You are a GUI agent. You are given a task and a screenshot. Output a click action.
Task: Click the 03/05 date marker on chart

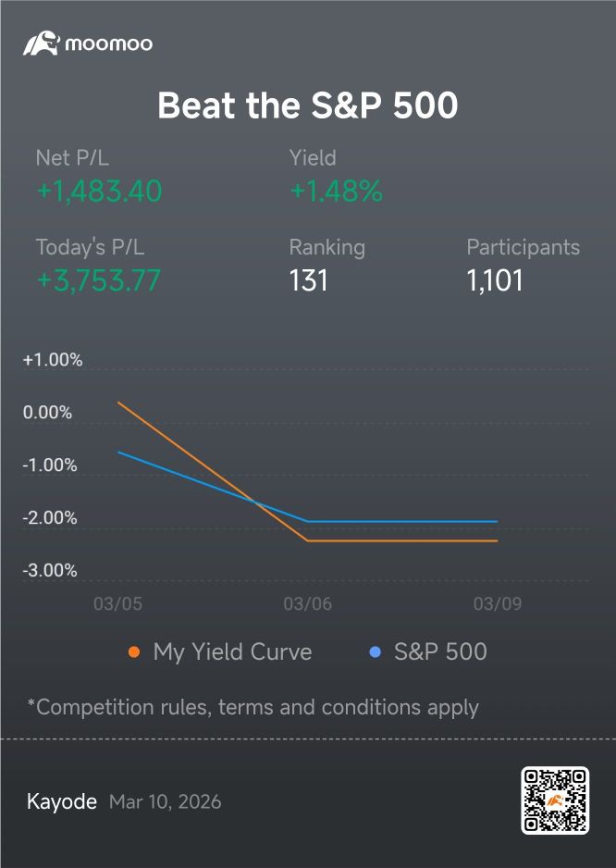pos(117,603)
